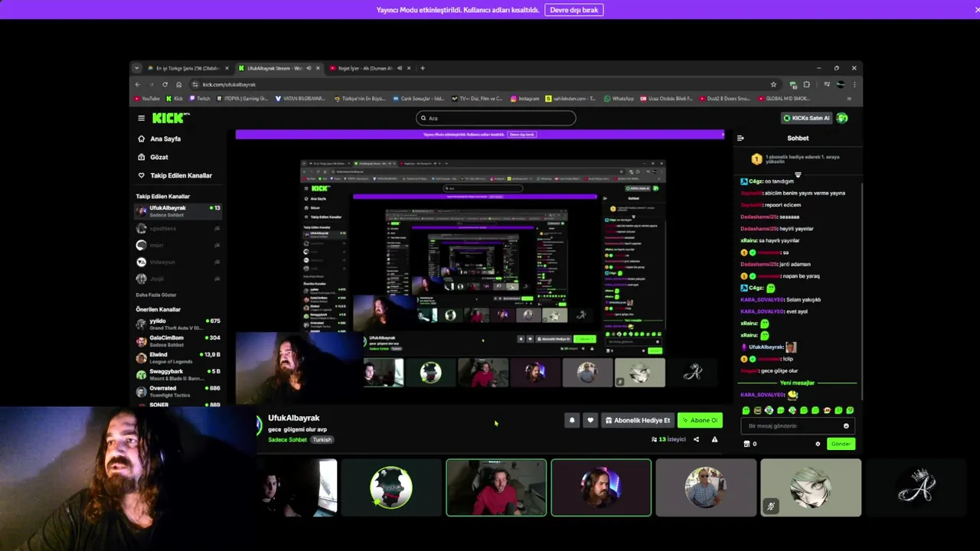Open the WhatsApp bookmark
This screenshot has width=980, height=551.
(x=619, y=99)
